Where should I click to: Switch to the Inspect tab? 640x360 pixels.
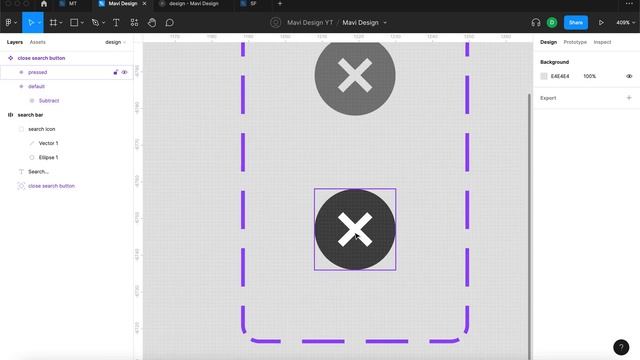[602, 42]
